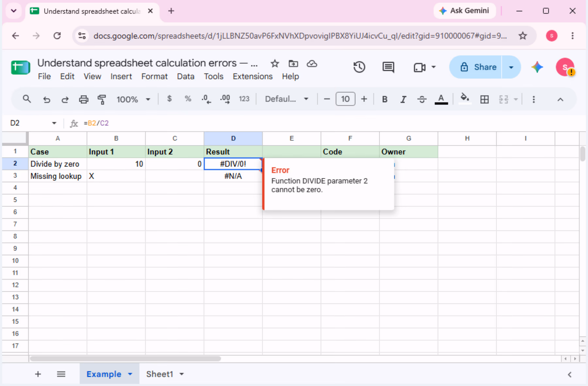The width and height of the screenshot is (588, 386).
Task: Start a Meet video call
Action: tap(419, 67)
